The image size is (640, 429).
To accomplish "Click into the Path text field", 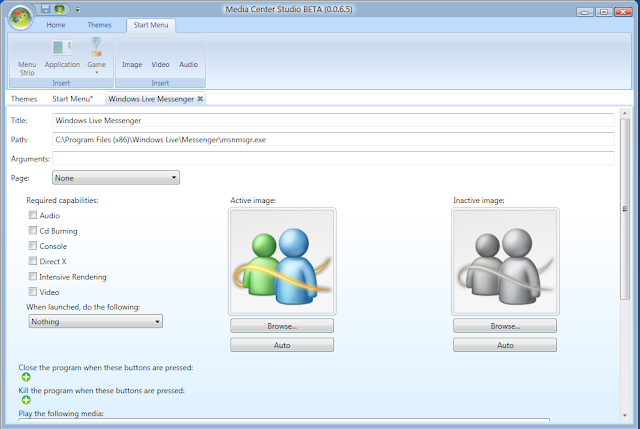I will tap(333, 139).
